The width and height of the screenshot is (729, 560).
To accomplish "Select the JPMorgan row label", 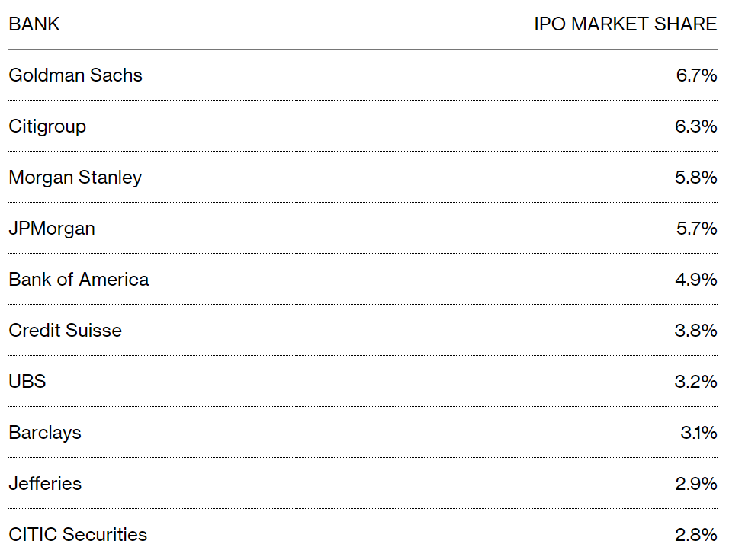I will tap(52, 229).
